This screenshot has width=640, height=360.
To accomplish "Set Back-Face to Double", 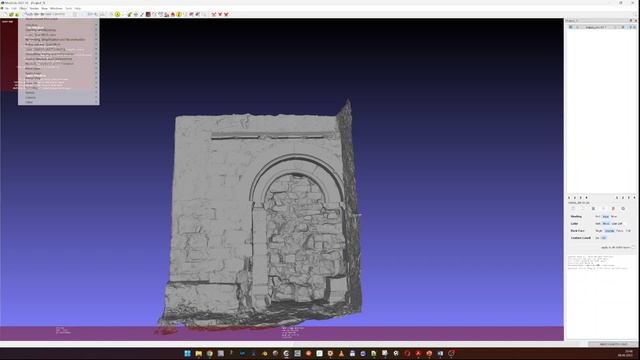I will click(x=609, y=231).
